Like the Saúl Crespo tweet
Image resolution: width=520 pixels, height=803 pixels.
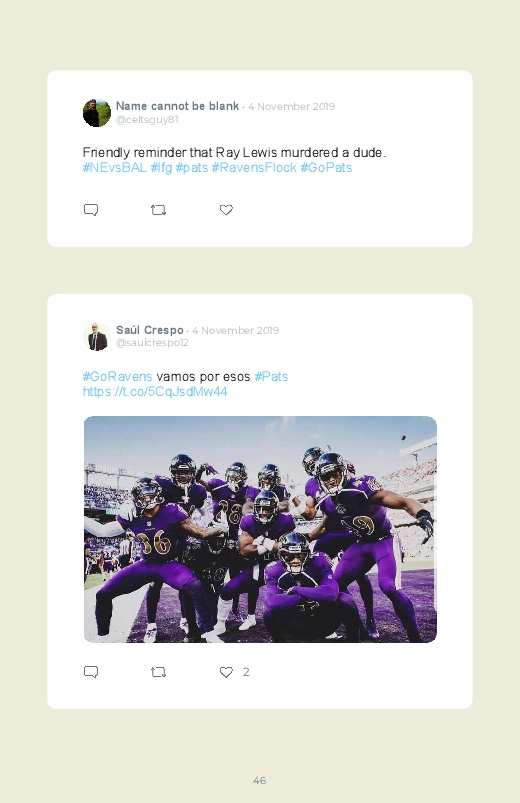[226, 672]
